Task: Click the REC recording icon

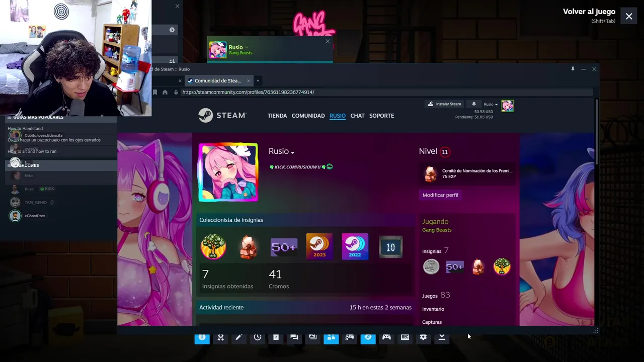Action: [405, 338]
